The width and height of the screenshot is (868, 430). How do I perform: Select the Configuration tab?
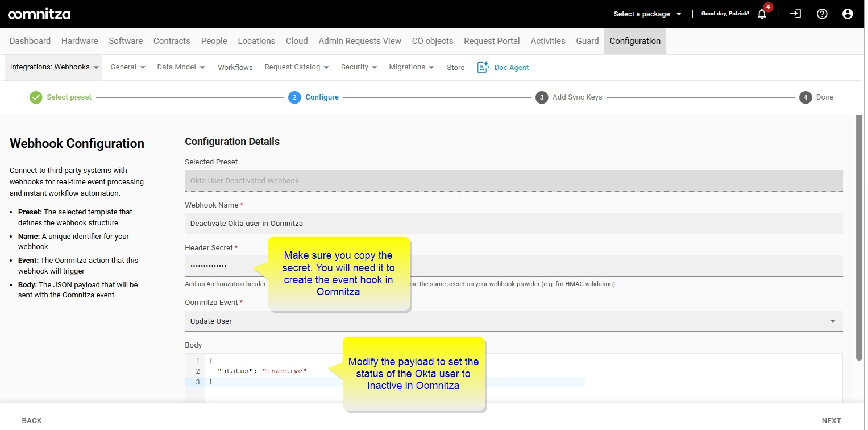click(x=635, y=41)
